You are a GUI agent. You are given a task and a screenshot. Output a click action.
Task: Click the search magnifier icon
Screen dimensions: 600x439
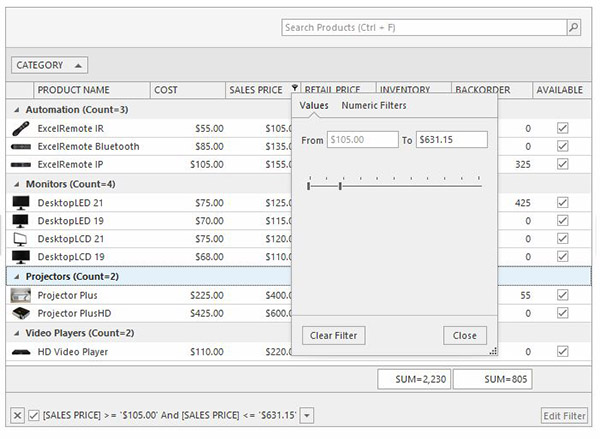573,28
